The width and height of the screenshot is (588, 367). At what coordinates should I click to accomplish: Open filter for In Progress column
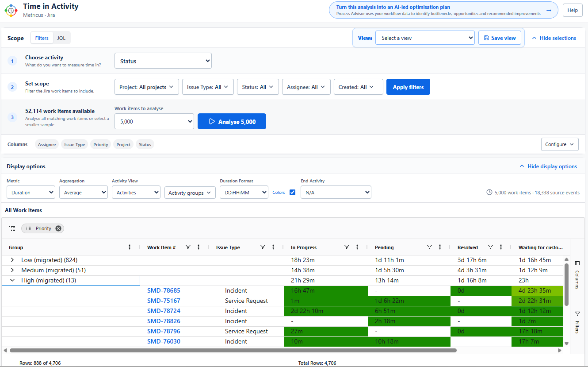click(347, 247)
